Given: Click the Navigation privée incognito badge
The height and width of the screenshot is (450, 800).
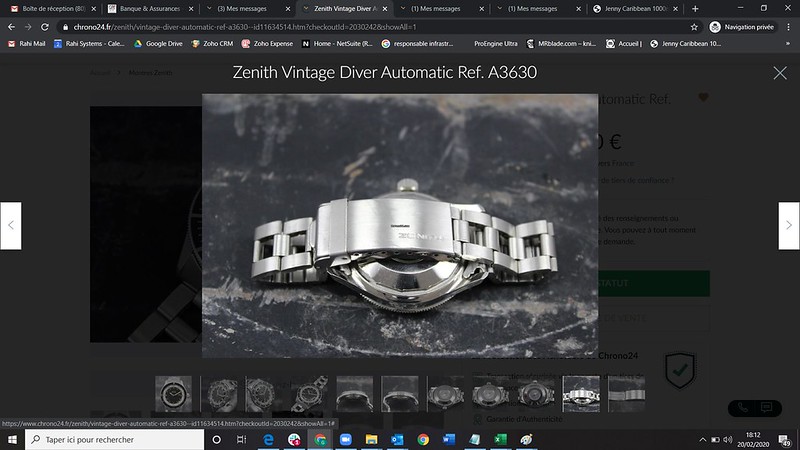Looking at the screenshot, I should 742,27.
